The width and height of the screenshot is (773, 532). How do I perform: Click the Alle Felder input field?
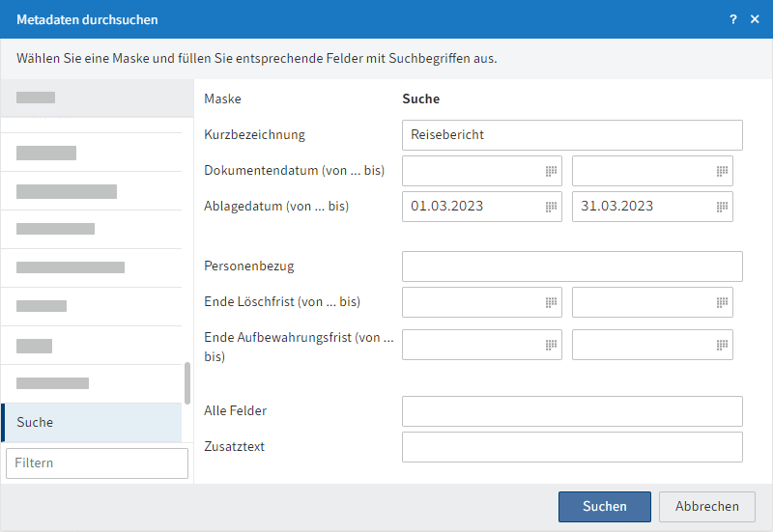[572, 411]
